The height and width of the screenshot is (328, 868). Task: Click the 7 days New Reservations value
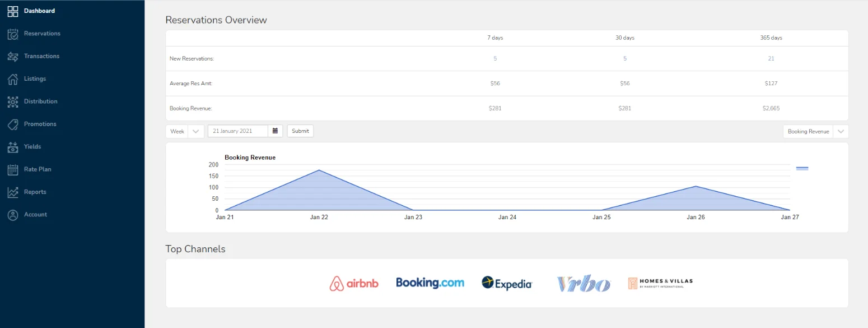click(495, 59)
